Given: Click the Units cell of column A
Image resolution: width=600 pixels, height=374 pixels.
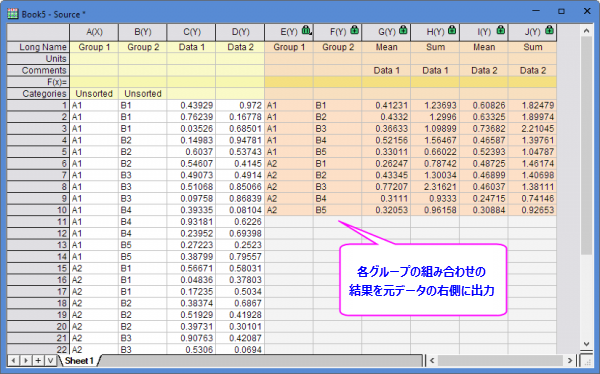Looking at the screenshot, I should pyautogui.click(x=94, y=59).
